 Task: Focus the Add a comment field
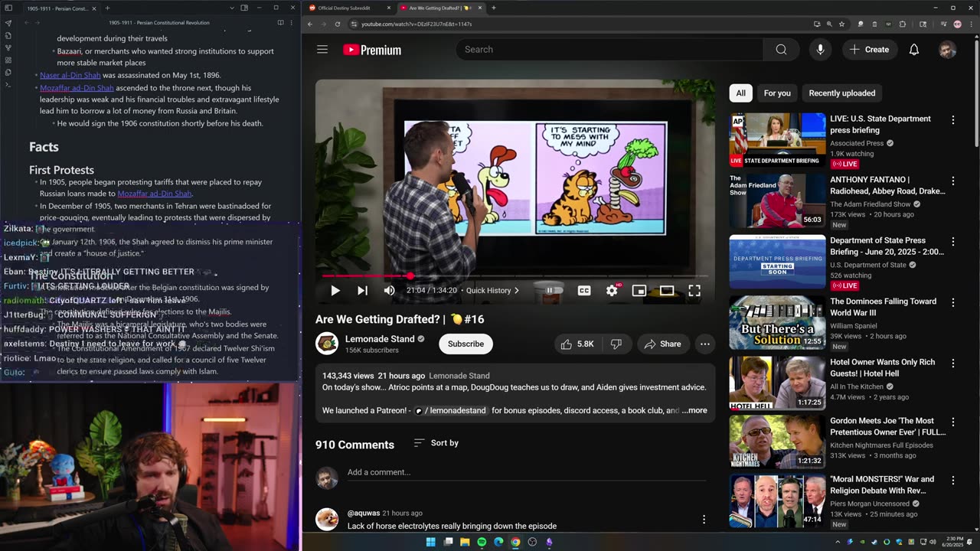pos(527,473)
